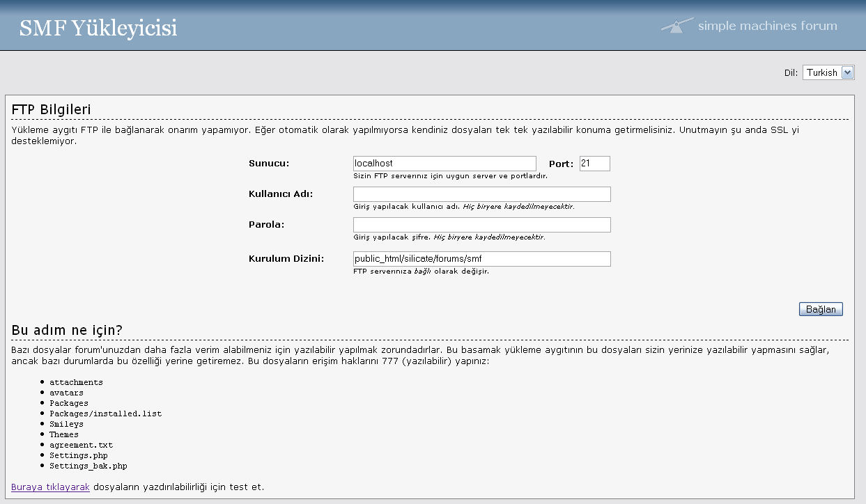Click the 'FTP Bilgileri' heading
Image resolution: width=866 pixels, height=504 pixels.
(x=52, y=109)
